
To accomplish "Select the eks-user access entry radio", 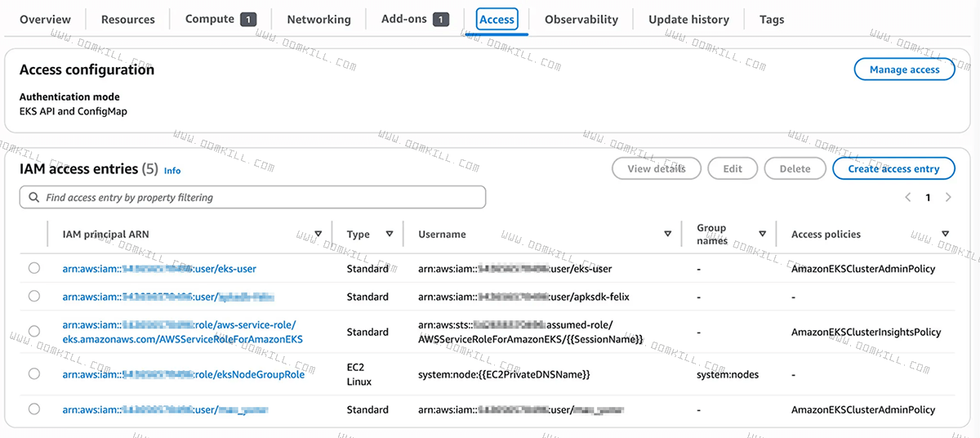I will 33,268.
